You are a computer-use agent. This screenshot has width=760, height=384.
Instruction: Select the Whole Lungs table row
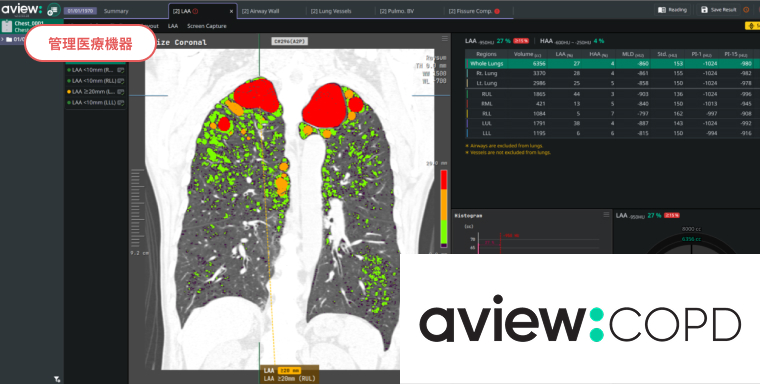tap(612, 64)
